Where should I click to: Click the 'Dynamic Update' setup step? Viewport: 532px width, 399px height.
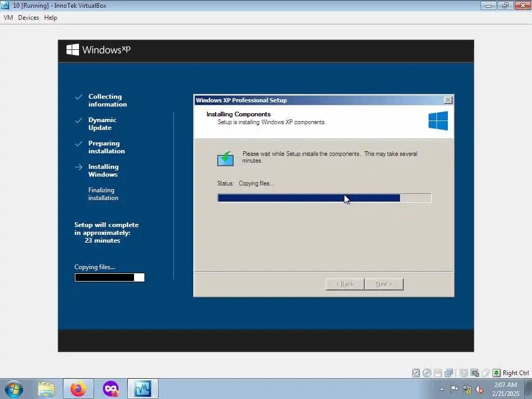click(102, 124)
